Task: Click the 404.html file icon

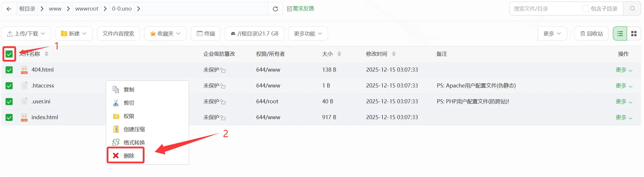Action: (x=24, y=70)
